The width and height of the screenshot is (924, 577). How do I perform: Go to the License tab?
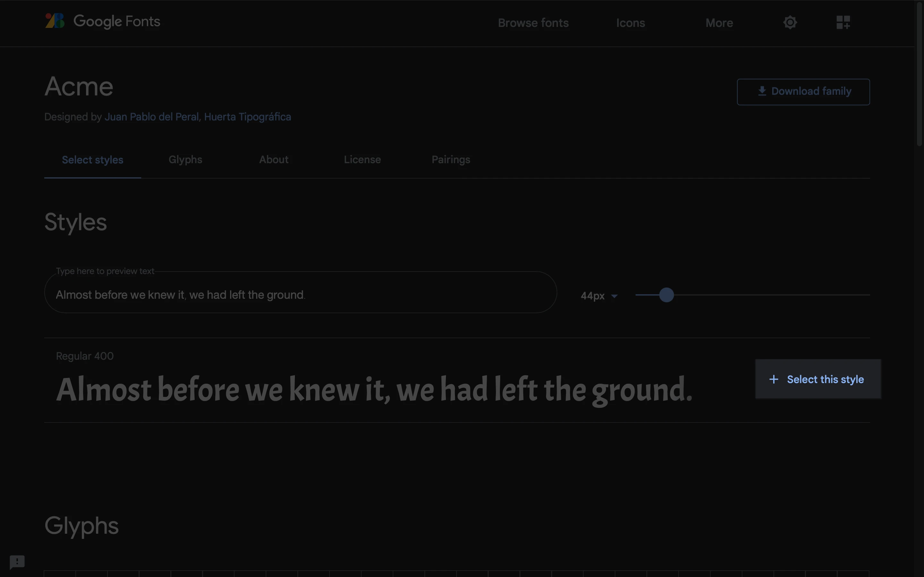coord(362,160)
